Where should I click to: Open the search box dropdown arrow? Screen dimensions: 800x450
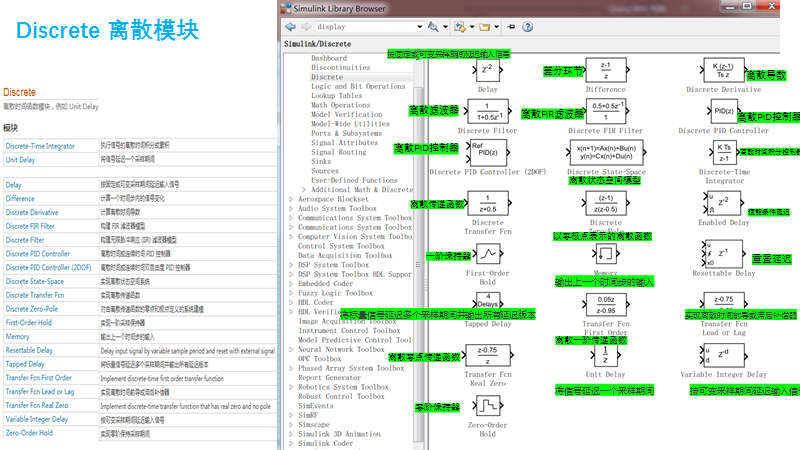pos(419,27)
